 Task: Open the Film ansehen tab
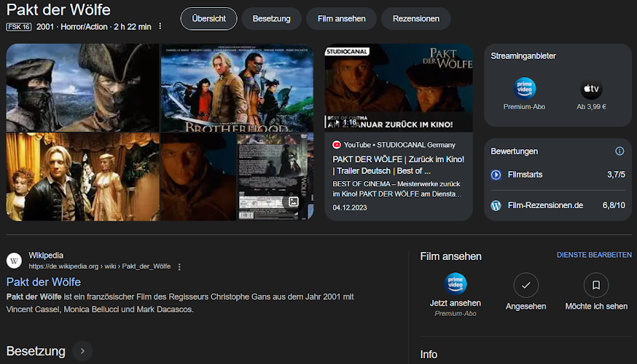(341, 19)
